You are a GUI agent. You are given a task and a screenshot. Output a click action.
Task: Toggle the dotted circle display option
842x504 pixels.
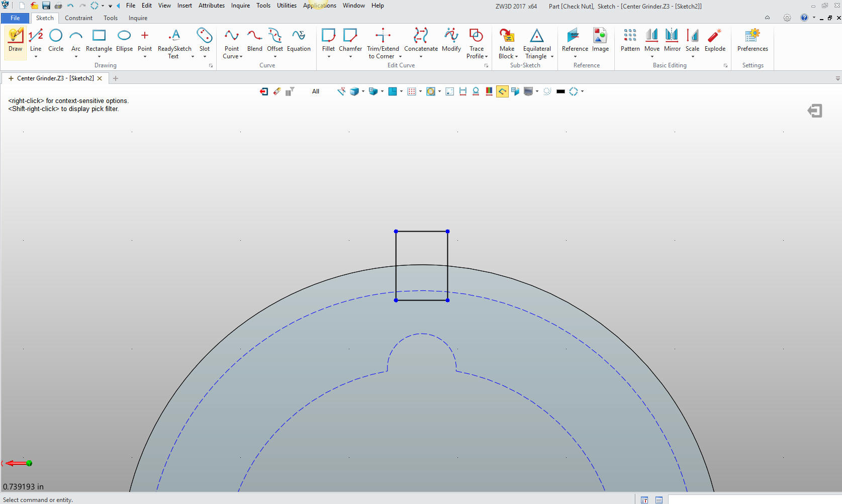pos(547,91)
